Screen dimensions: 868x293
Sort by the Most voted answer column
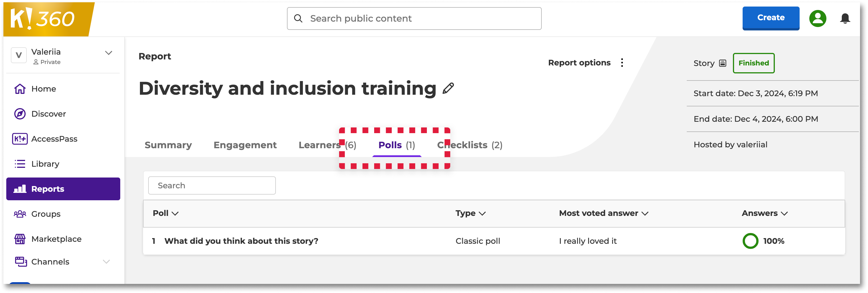point(604,213)
